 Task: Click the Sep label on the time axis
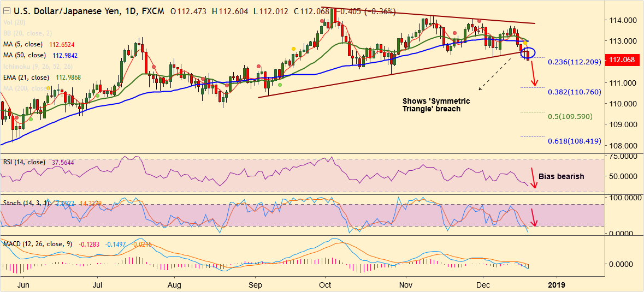pos(256,284)
